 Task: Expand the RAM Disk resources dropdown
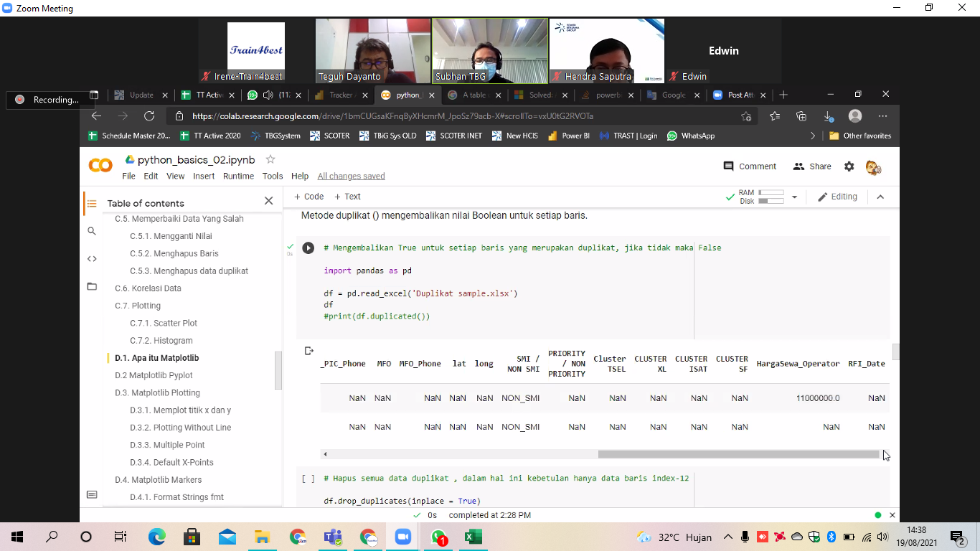[794, 197]
